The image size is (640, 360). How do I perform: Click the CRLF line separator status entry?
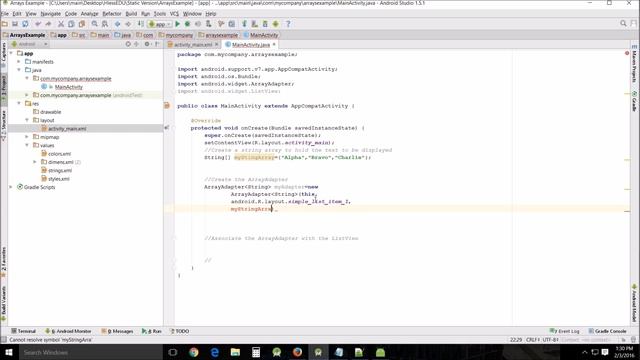(533, 340)
